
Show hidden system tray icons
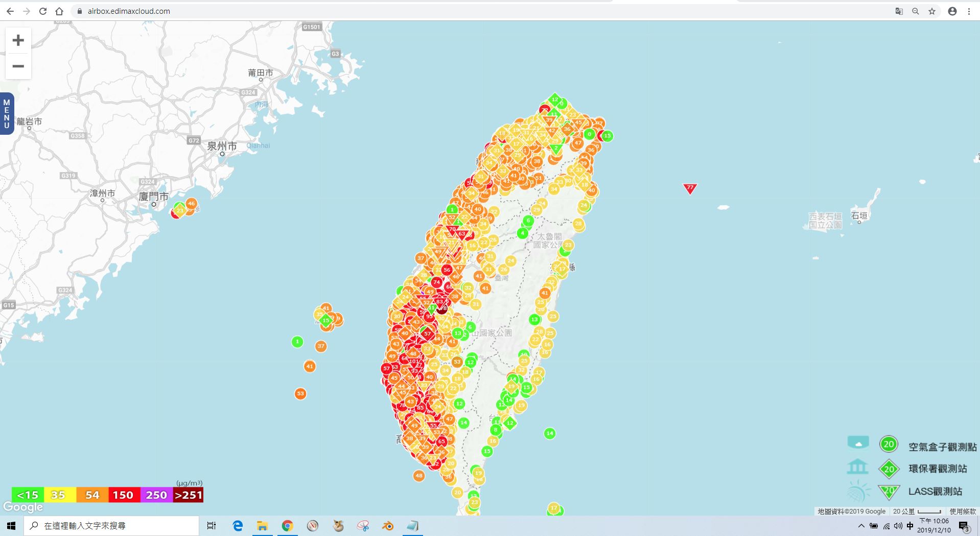coord(861,526)
